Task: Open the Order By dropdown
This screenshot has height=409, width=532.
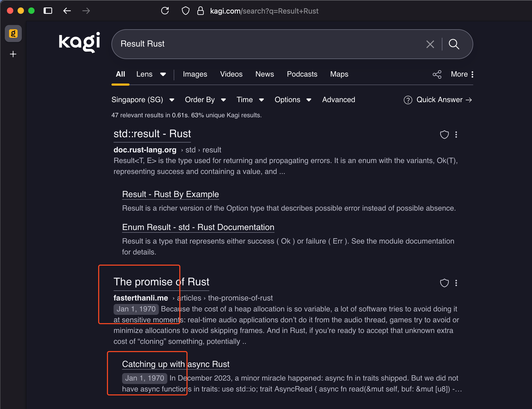Action: coord(205,100)
